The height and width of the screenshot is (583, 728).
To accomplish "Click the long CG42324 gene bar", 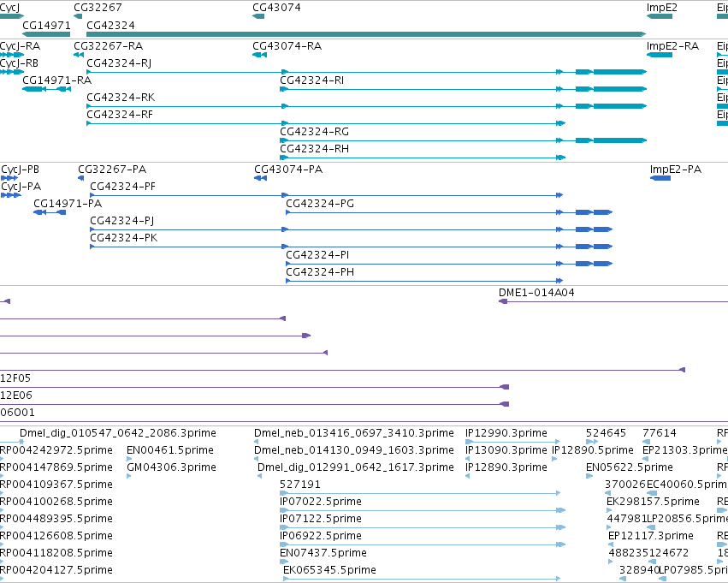I will (366, 34).
